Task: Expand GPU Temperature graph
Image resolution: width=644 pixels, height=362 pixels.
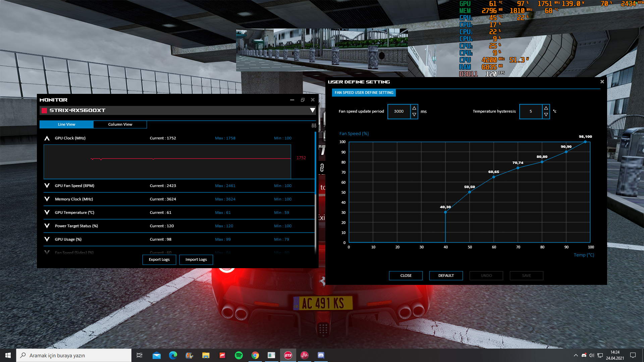Action: [x=47, y=213]
